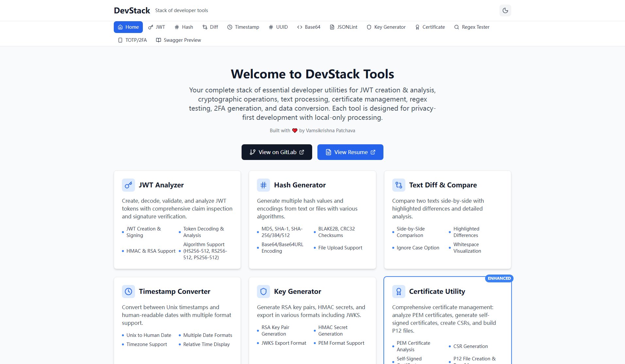
Task: Click the ENHANCED badge on Certificate card
Action: click(x=499, y=278)
